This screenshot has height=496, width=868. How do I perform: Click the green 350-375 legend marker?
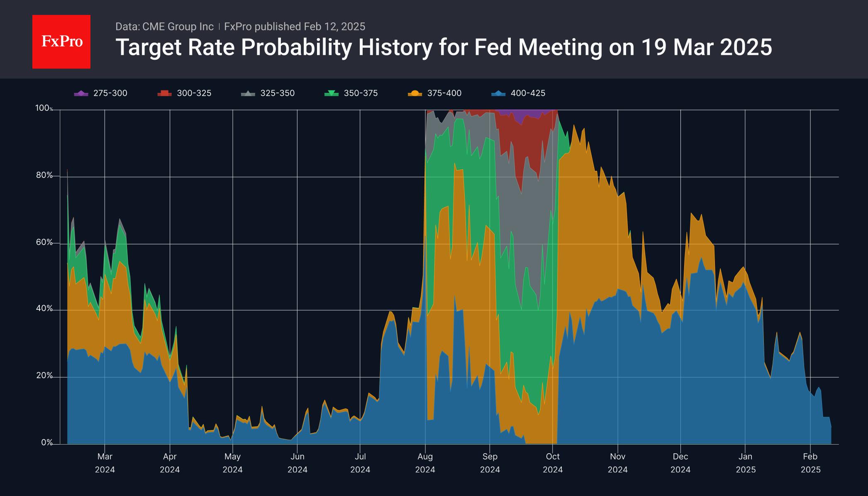pyautogui.click(x=331, y=93)
